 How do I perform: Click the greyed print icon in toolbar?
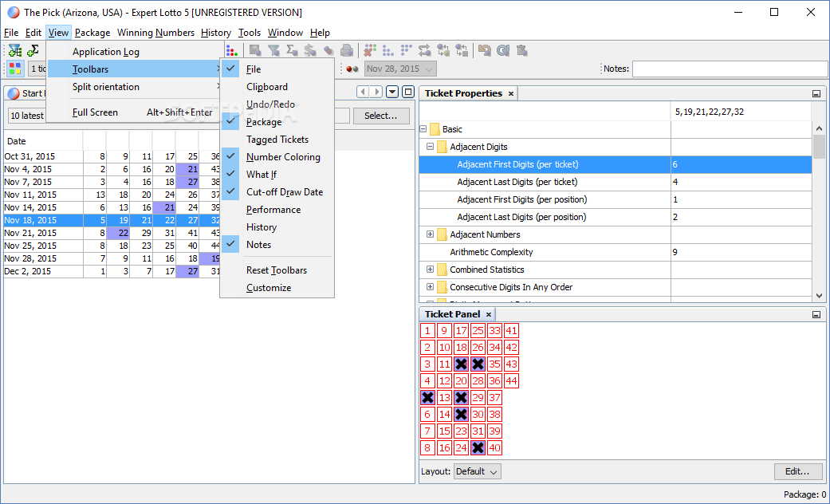(347, 51)
